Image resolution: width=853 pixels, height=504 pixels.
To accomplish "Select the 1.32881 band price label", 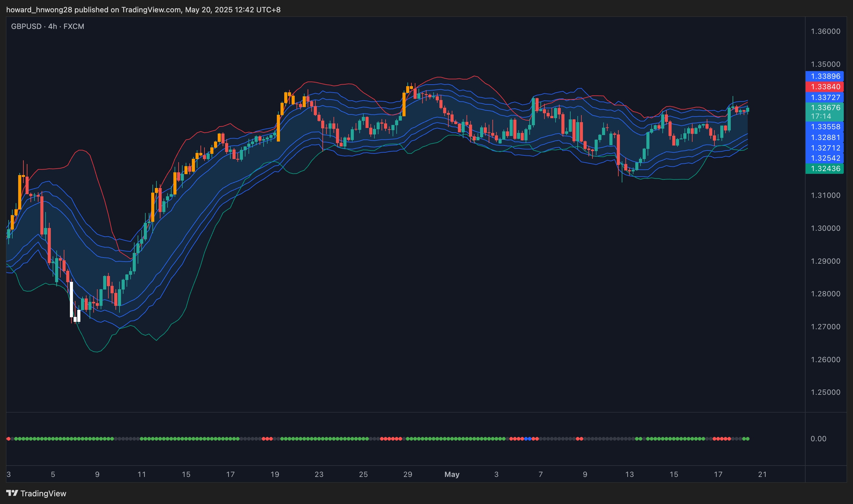I will point(825,138).
